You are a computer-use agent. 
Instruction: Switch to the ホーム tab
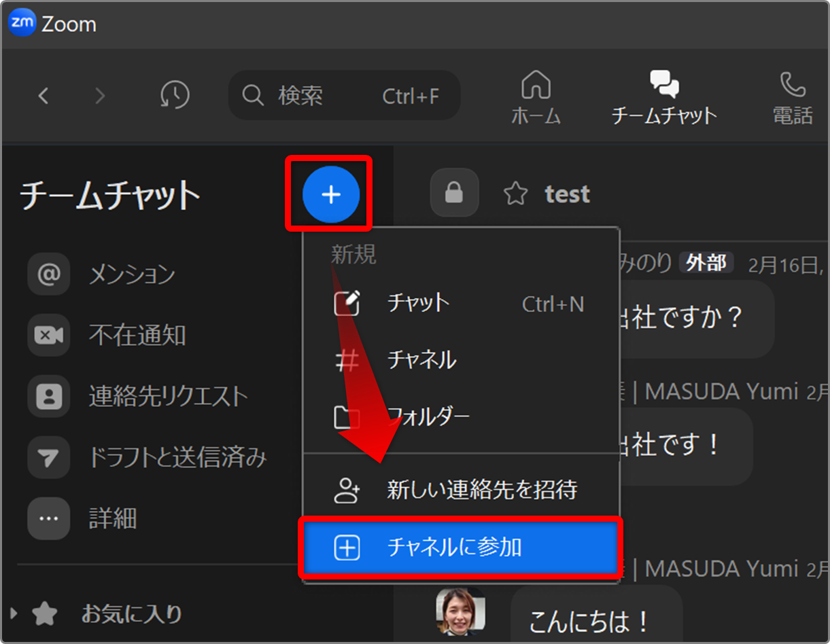(x=536, y=98)
